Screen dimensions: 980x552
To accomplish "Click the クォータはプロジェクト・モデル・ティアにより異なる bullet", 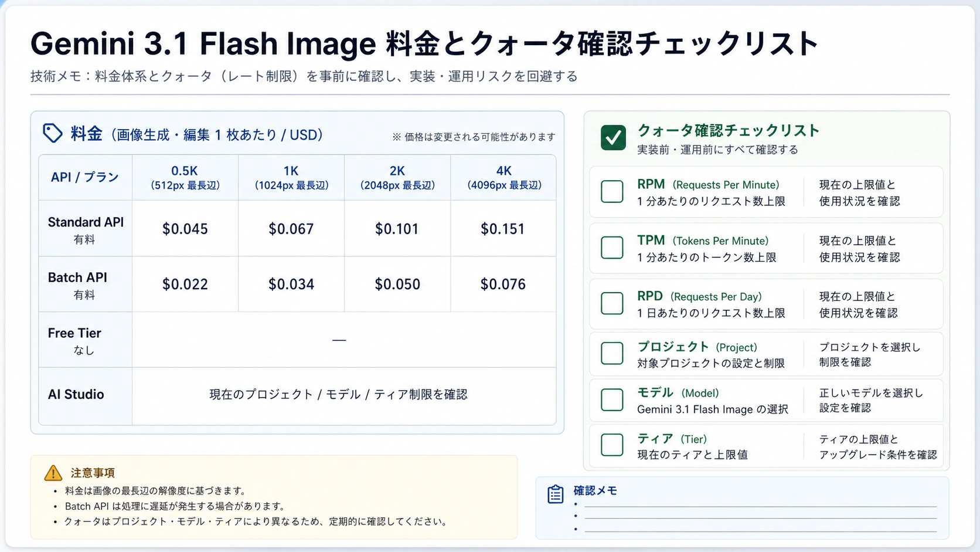I will (x=257, y=521).
